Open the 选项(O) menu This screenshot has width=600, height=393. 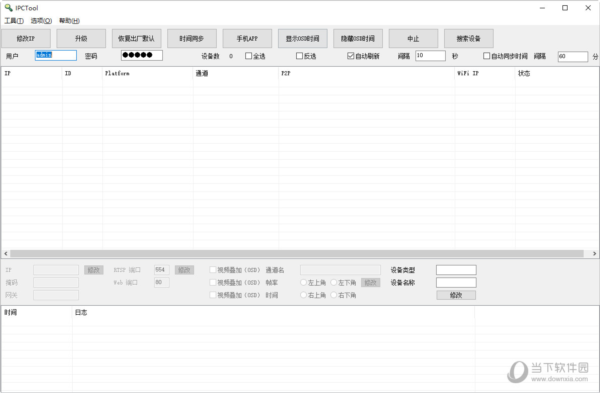[41, 21]
